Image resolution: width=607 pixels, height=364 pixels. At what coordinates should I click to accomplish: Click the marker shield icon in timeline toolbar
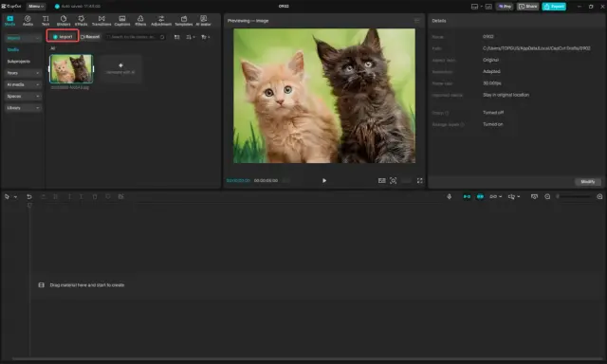pos(108,196)
